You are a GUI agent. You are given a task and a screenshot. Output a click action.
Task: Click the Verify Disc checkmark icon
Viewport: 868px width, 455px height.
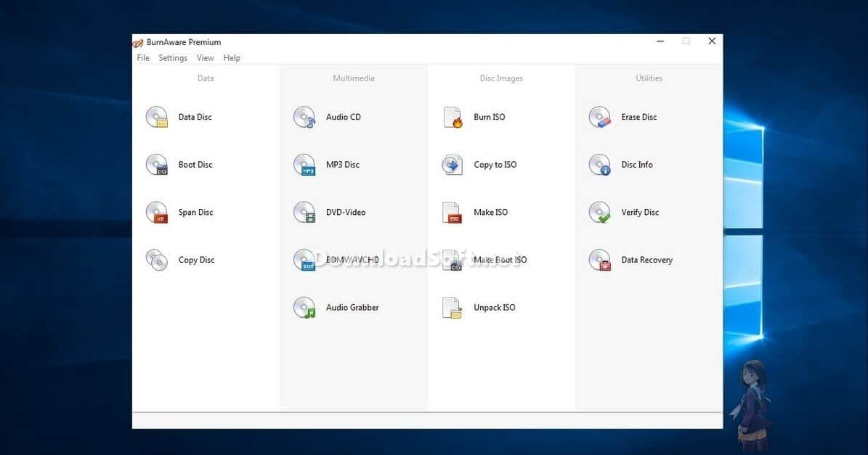(599, 213)
